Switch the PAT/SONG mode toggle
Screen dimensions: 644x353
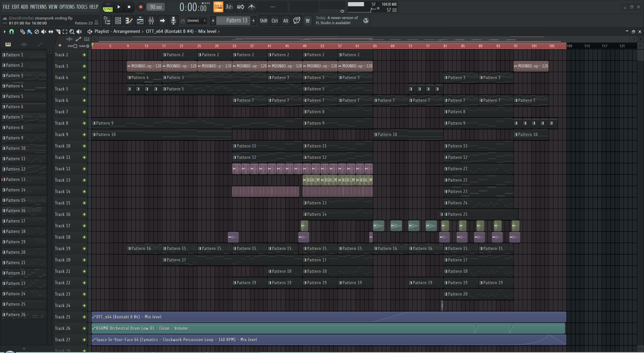108,7
